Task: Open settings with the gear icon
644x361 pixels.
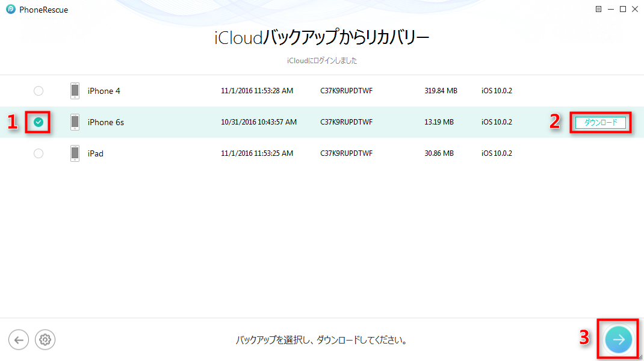Action: coord(45,340)
